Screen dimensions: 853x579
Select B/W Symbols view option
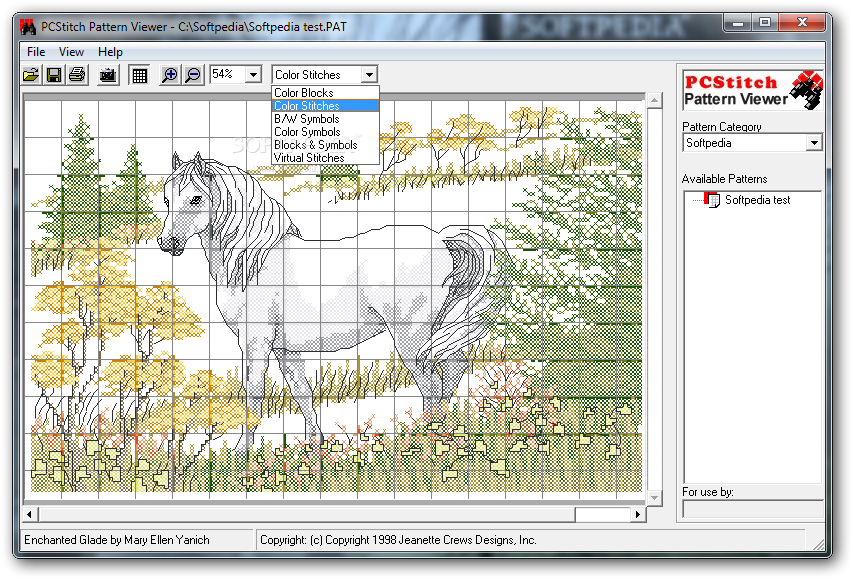325,119
